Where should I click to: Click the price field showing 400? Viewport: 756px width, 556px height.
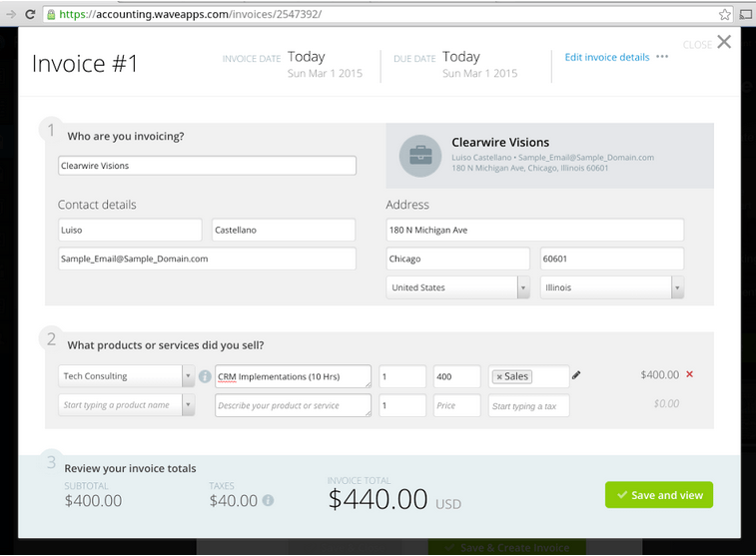pos(457,376)
